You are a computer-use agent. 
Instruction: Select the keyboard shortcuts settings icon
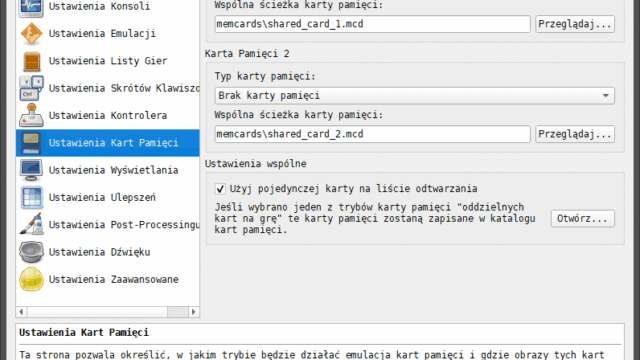(31, 88)
